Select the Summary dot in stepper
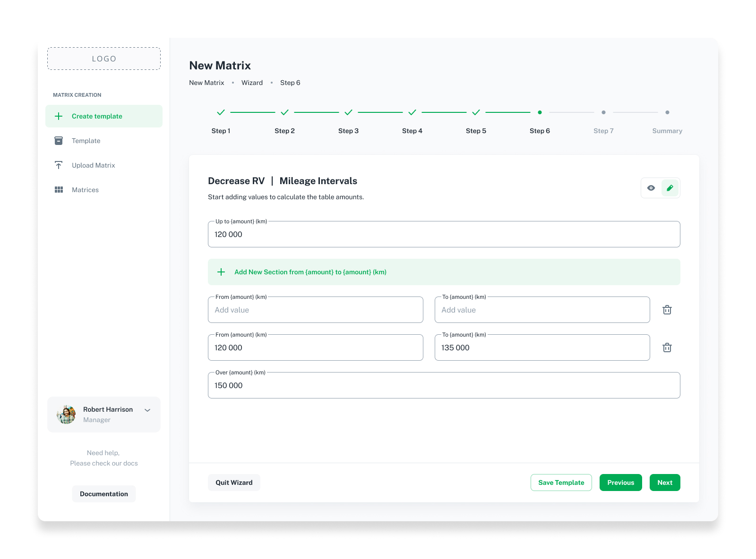 (667, 112)
